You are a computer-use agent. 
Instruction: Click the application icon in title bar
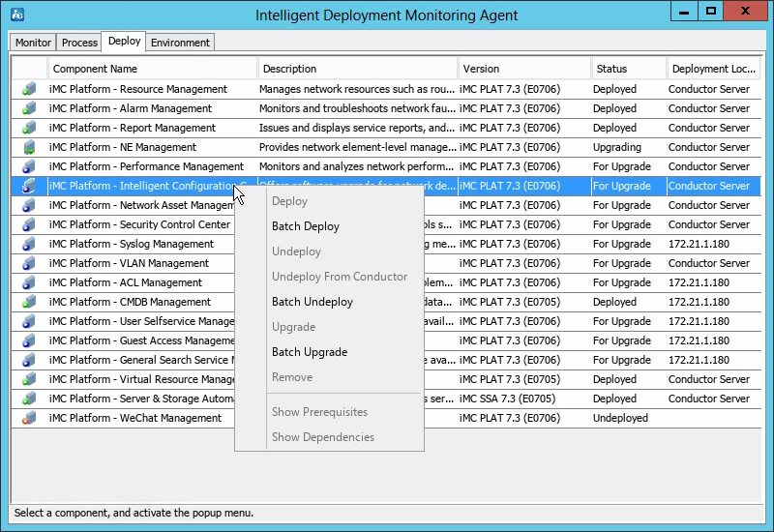[x=17, y=15]
